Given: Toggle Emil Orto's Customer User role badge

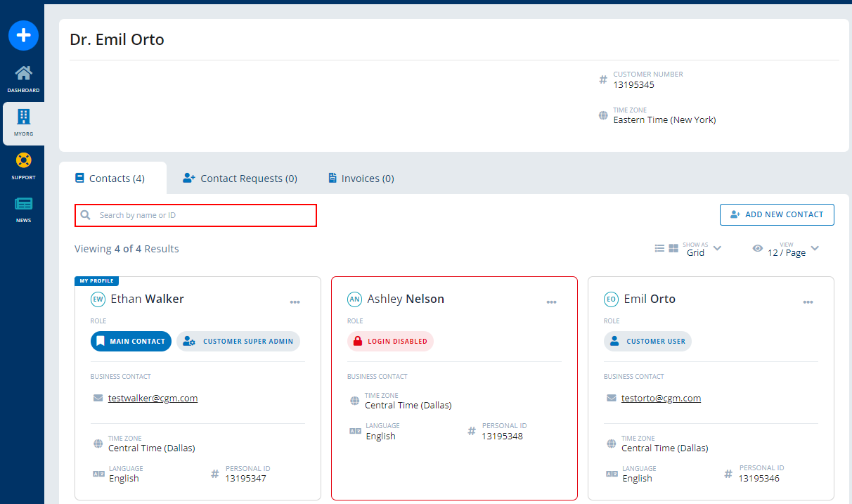Looking at the screenshot, I should (647, 341).
